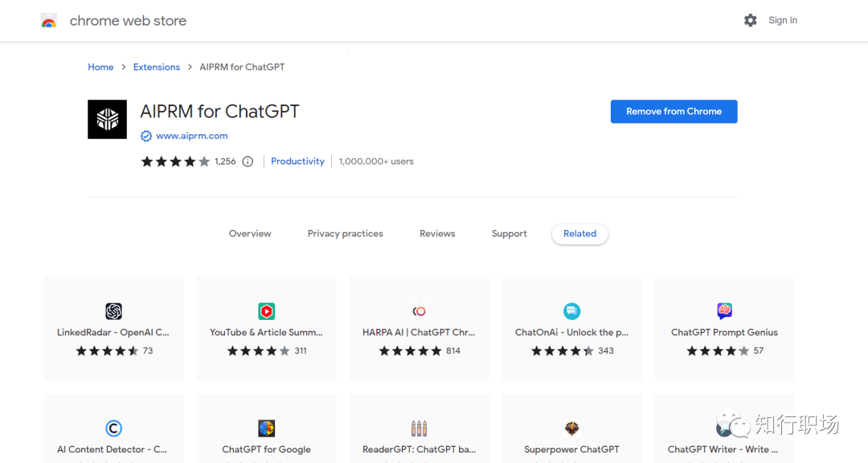Visit the www.aiprm.com link
Image resolution: width=868 pixels, height=463 pixels.
[191, 136]
